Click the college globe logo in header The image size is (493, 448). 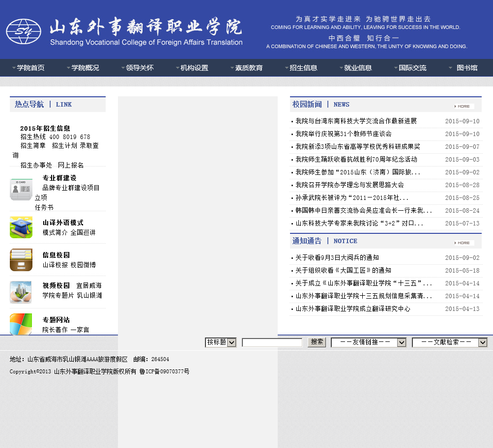(24, 31)
